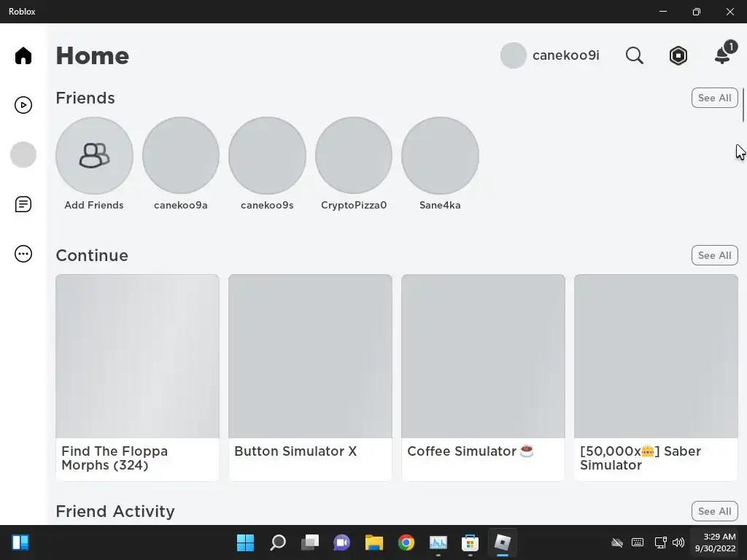Open the Button Simulator X game card

[310, 378]
